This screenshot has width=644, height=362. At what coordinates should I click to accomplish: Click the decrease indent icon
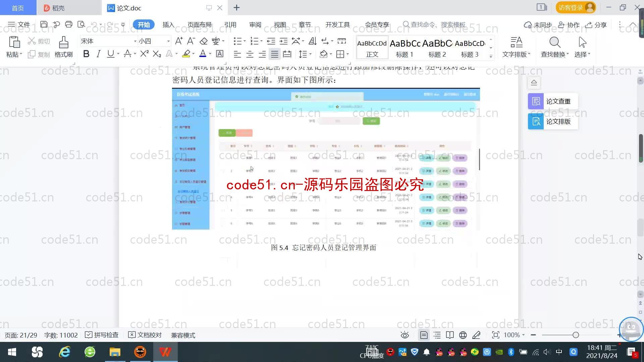tap(271, 41)
